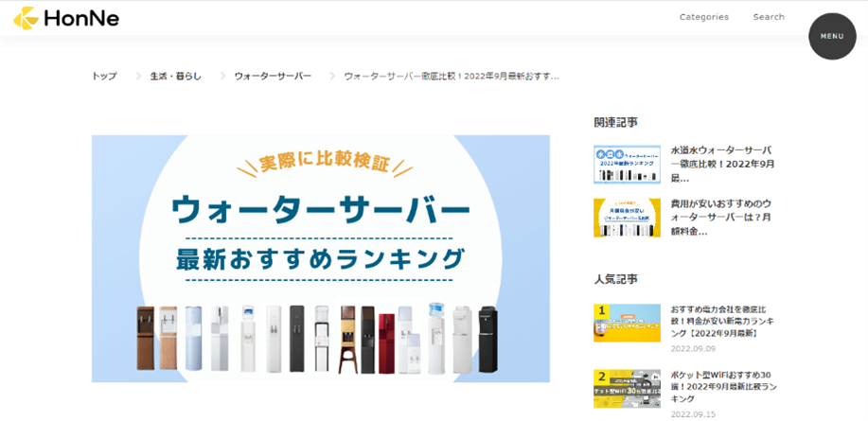Open 水道水ウォーターサーバー related article thumbnail

coord(627,165)
